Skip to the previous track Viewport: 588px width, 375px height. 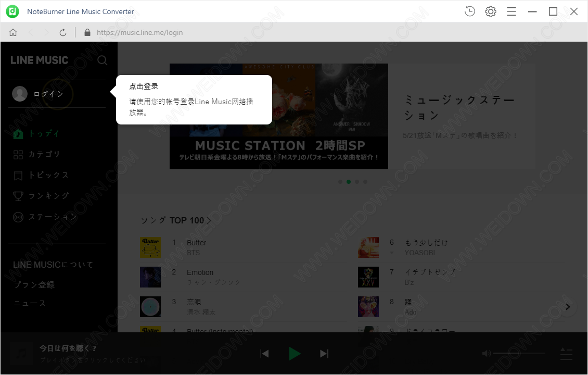(x=264, y=354)
